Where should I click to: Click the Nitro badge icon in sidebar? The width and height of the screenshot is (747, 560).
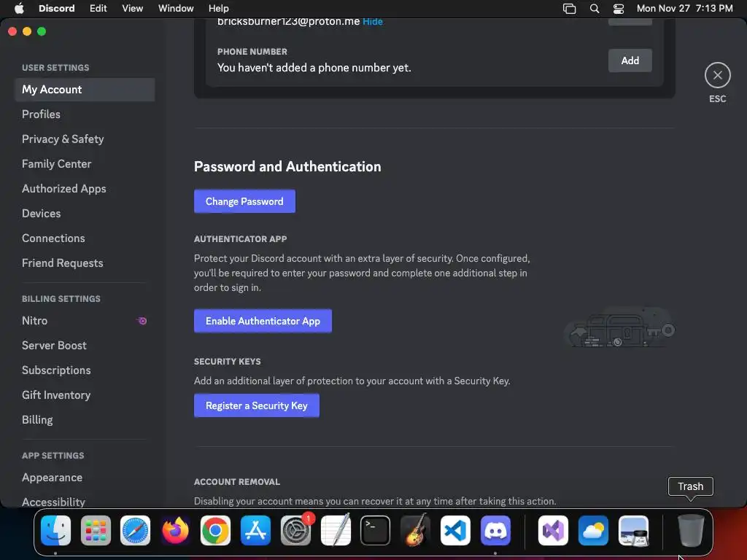pyautogui.click(x=142, y=321)
